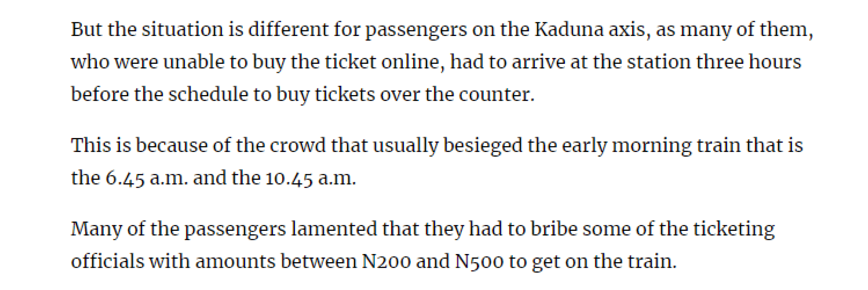Click the word 'passengers' in first line
Image resolution: width=868 pixels, height=290 pixels.
pos(417,30)
